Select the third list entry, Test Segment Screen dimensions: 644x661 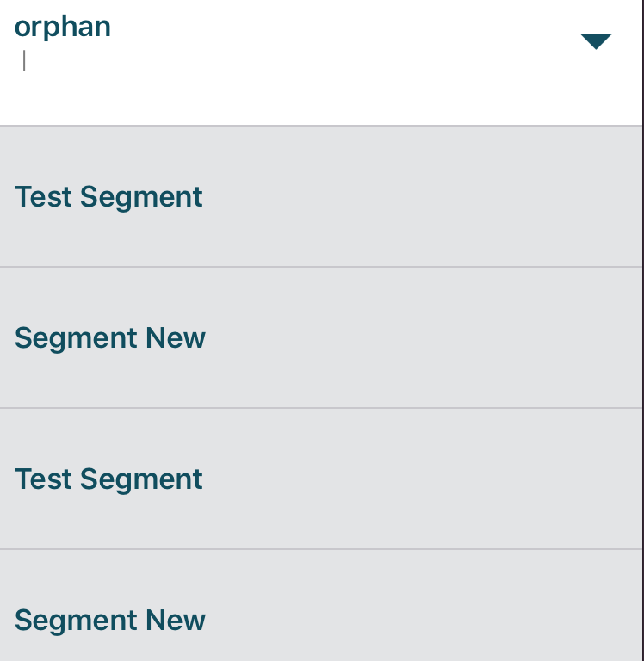pyautogui.click(x=109, y=479)
